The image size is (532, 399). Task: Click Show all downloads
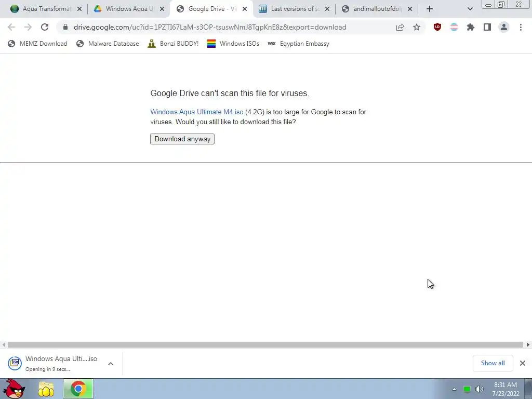tap(493, 363)
